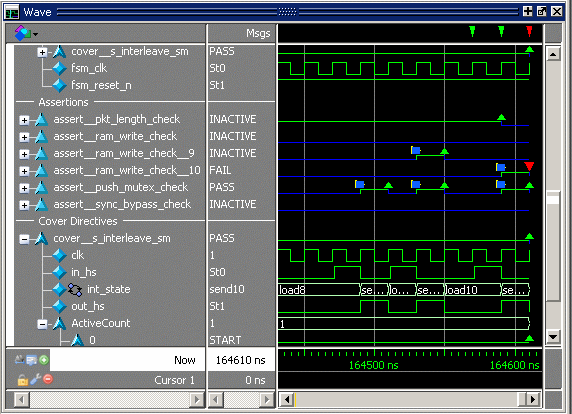The height and width of the screenshot is (414, 572).
Task: Click right arrow of names pane scrollbar
Action: click(x=197, y=399)
